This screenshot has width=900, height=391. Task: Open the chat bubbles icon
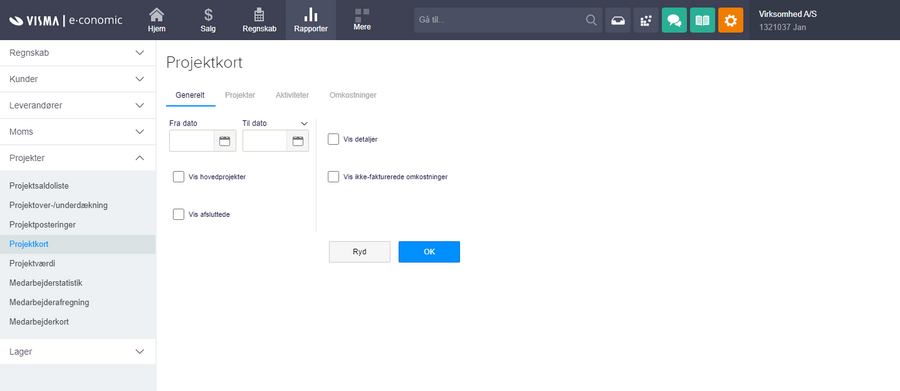point(674,20)
